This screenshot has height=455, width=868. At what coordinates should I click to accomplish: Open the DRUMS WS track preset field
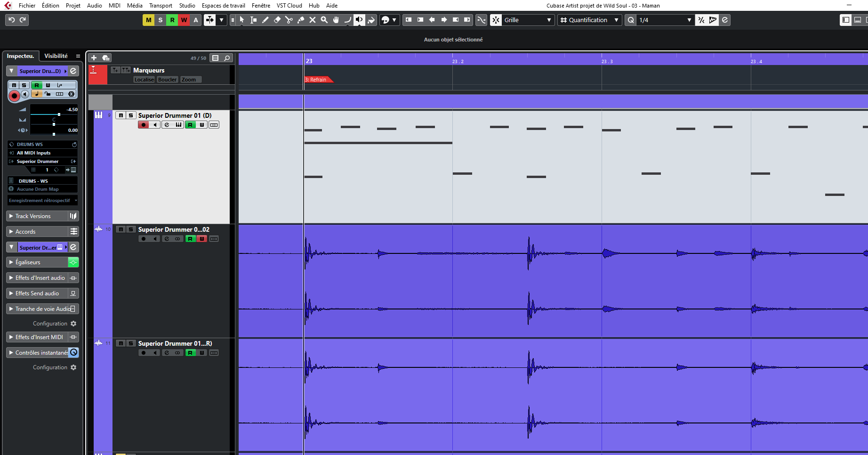[42, 145]
